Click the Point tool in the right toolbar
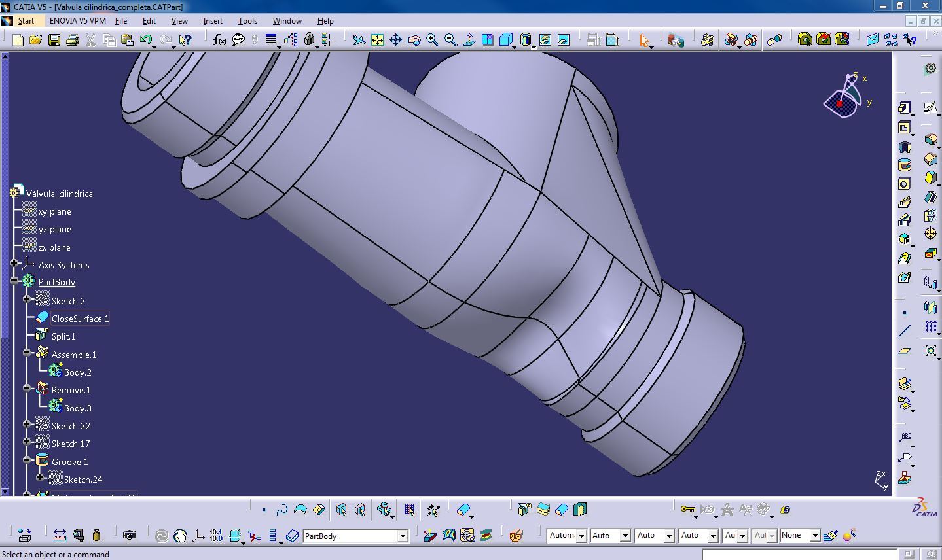Viewport: 942px width, 560px height. tap(905, 313)
